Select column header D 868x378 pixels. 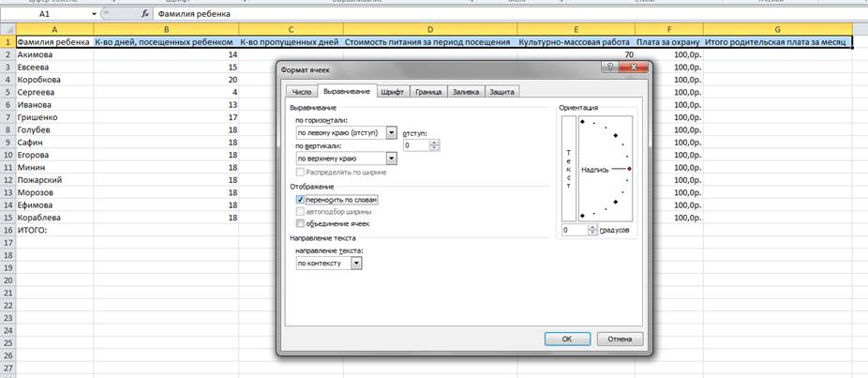(430, 29)
